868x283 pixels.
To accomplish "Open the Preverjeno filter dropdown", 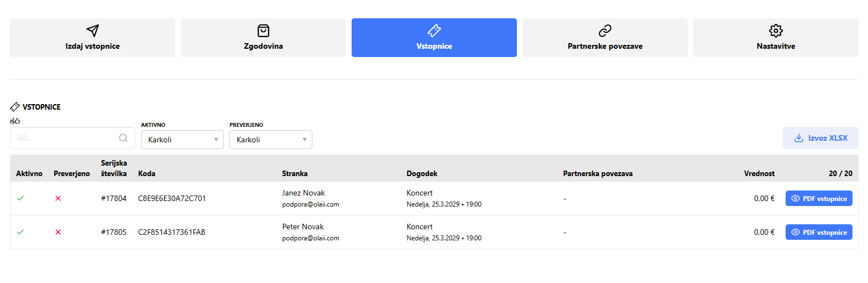I will click(271, 140).
